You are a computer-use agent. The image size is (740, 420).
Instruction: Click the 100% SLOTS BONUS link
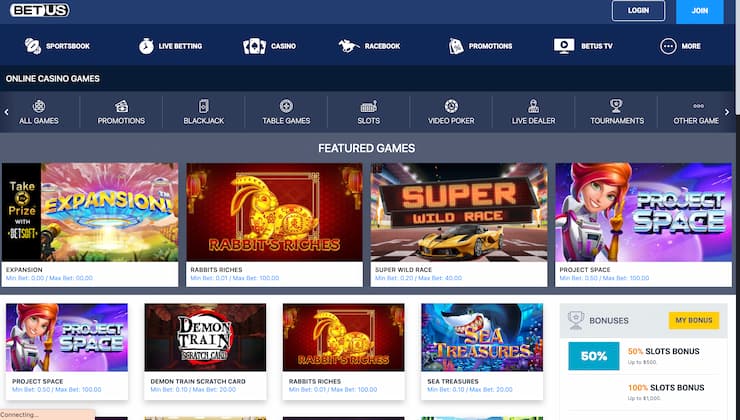pyautogui.click(x=666, y=387)
